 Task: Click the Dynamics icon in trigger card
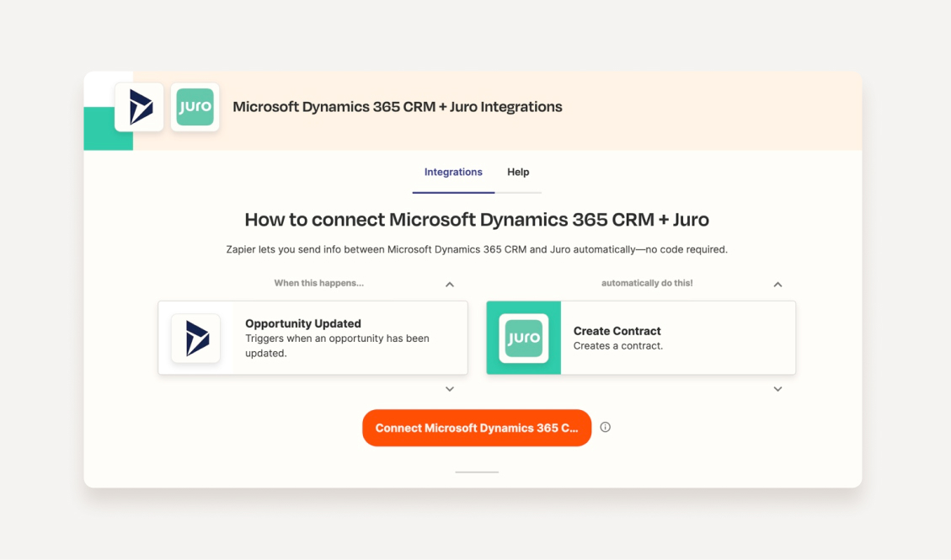(196, 339)
